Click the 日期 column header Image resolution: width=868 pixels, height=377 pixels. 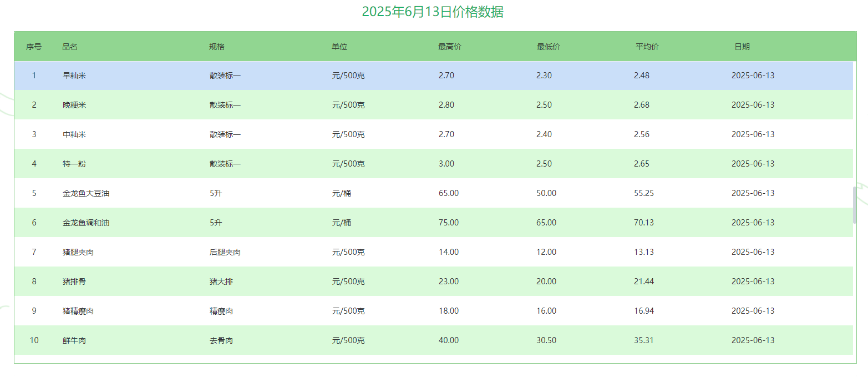point(742,47)
